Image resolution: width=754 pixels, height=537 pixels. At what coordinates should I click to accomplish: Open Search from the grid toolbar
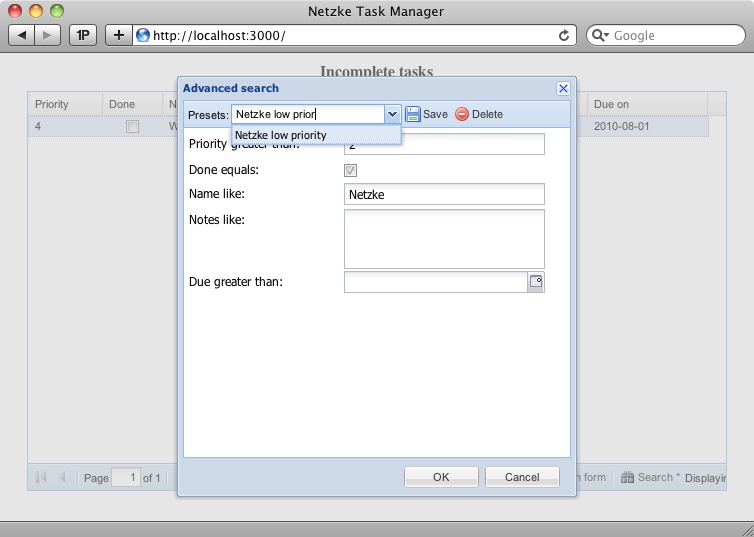[650, 477]
